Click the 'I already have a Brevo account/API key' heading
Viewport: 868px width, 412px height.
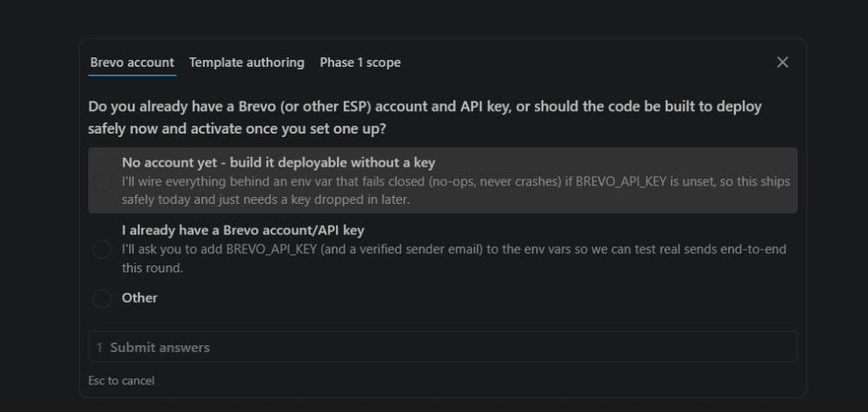point(243,230)
